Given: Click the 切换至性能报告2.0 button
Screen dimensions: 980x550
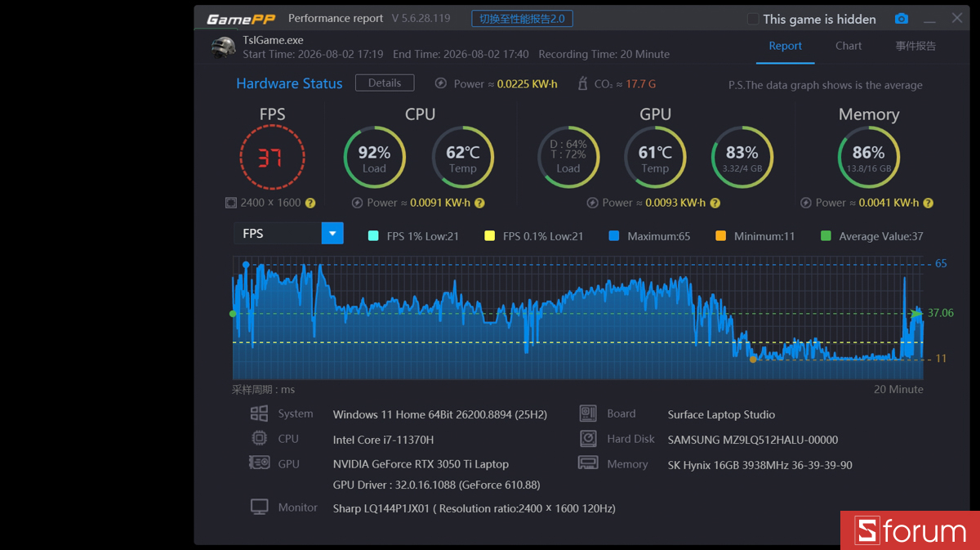Looking at the screenshot, I should [x=522, y=19].
